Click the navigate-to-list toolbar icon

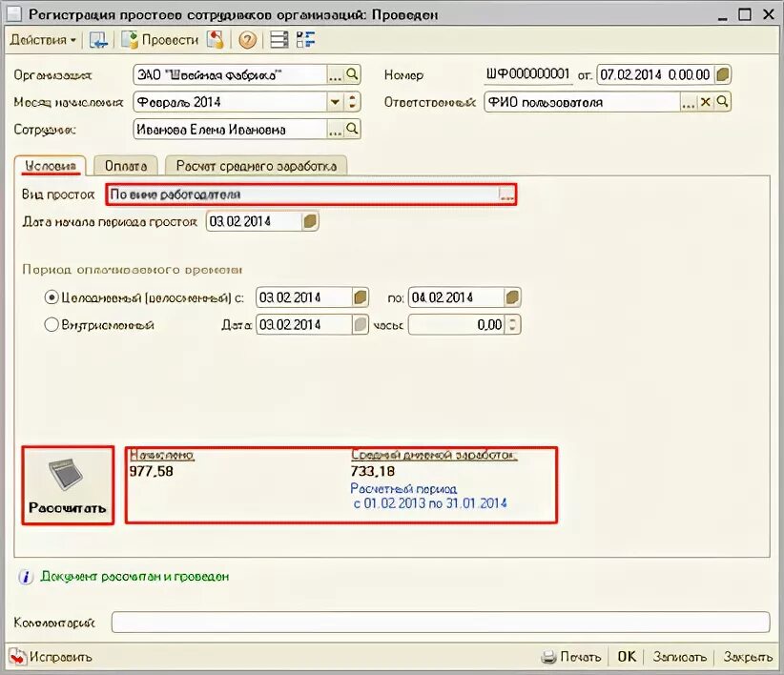pyautogui.click(x=98, y=39)
